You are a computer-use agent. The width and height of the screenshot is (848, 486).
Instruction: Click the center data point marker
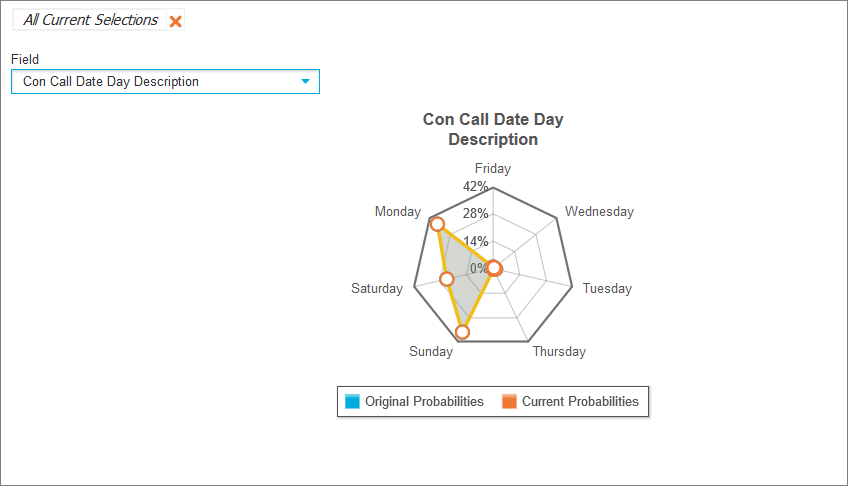click(493, 267)
